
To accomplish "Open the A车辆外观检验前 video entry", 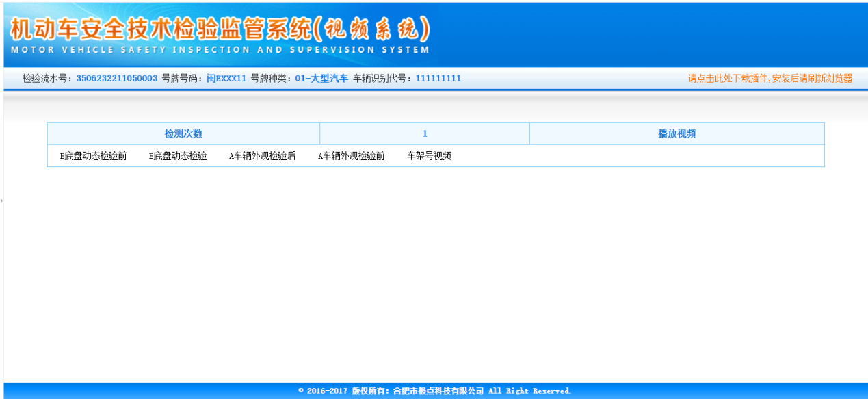I will pyautogui.click(x=351, y=156).
